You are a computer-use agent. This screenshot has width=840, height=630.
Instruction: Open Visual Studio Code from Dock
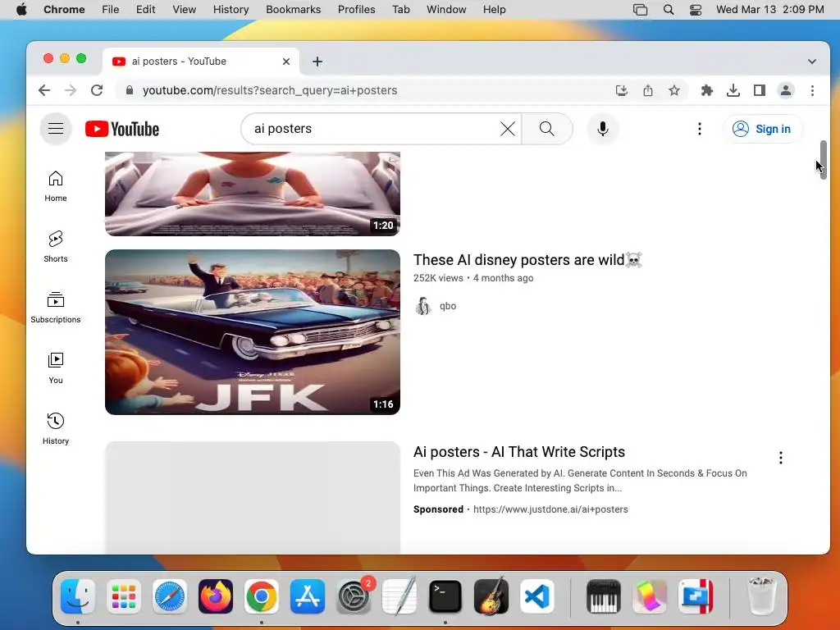click(x=536, y=596)
